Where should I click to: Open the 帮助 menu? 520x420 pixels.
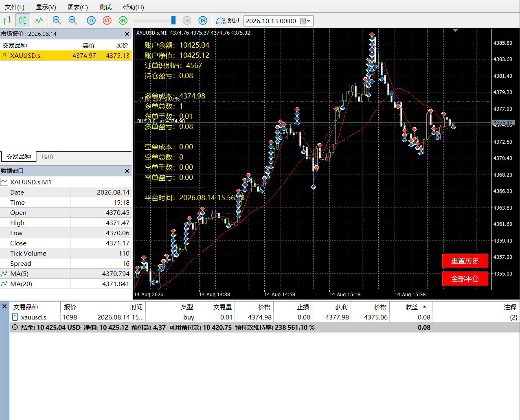pyautogui.click(x=134, y=7)
